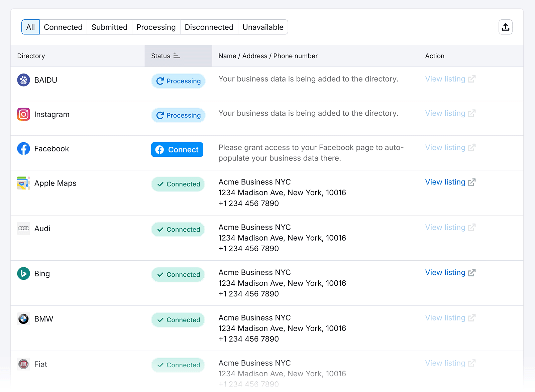Click the Apple Maps icon
The height and width of the screenshot is (392, 535).
click(23, 183)
